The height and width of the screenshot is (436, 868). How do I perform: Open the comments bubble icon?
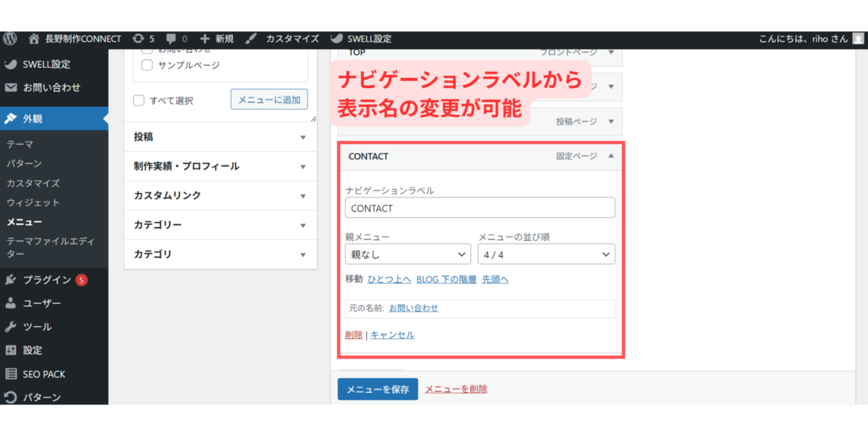point(171,39)
